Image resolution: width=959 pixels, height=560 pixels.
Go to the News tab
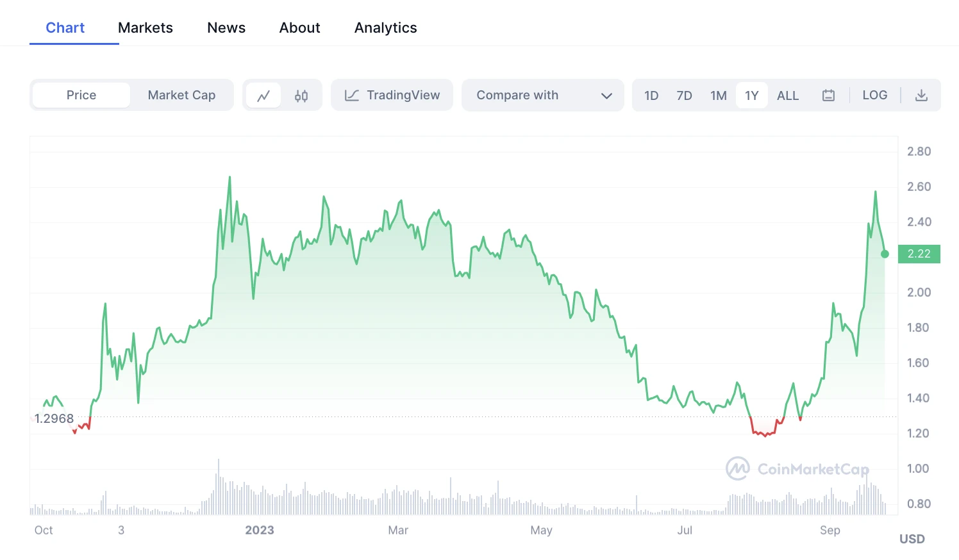(226, 28)
